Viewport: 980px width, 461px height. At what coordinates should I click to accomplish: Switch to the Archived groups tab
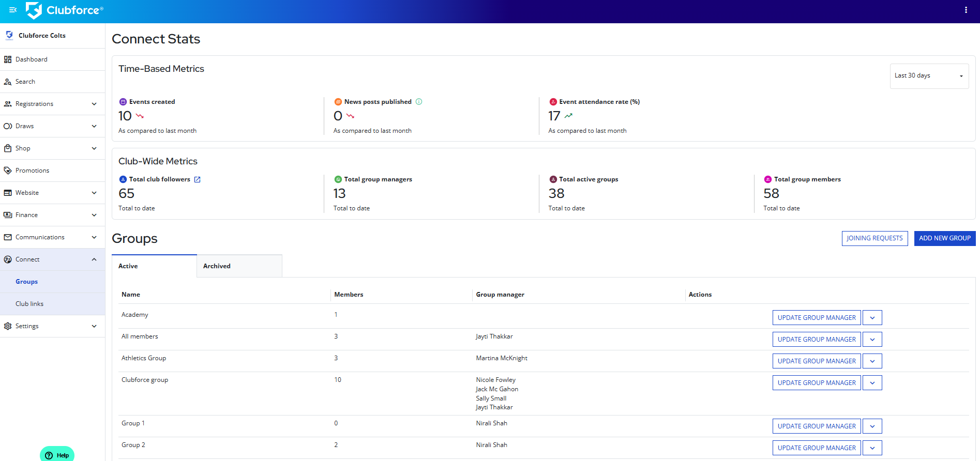point(239,266)
